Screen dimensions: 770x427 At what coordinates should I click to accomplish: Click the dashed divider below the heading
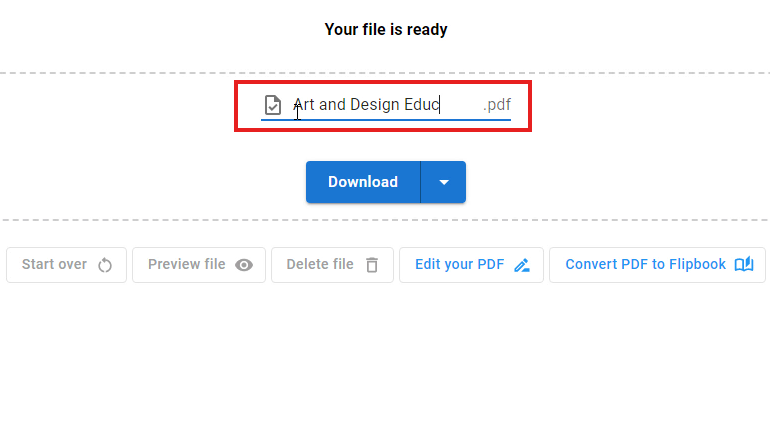tap(385, 73)
